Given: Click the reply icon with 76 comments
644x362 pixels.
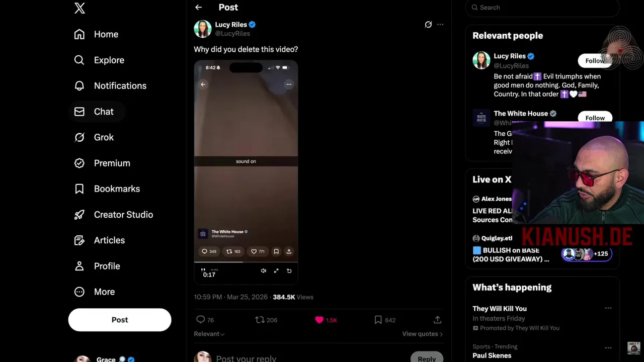Looking at the screenshot, I should click(x=201, y=320).
